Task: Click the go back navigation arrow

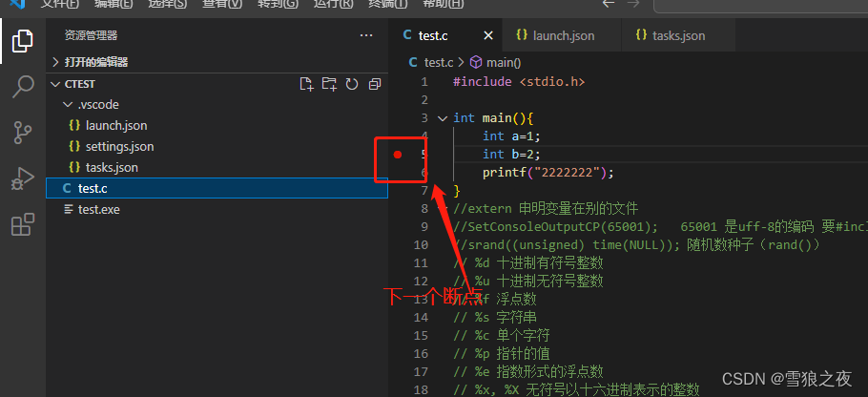Action: coord(609,3)
